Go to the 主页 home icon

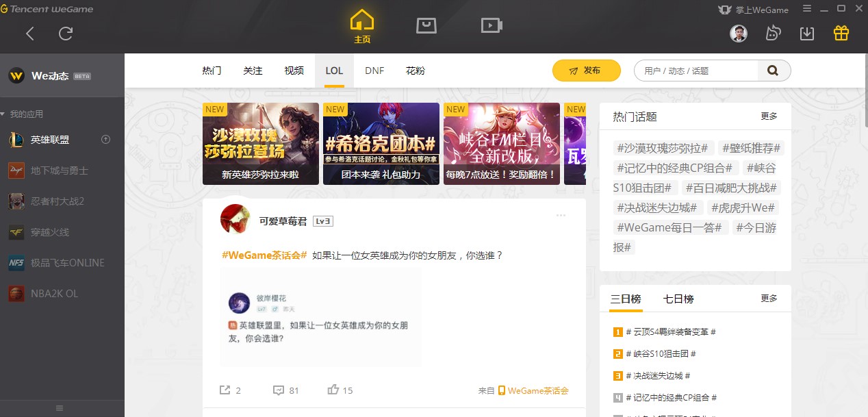[x=362, y=26]
